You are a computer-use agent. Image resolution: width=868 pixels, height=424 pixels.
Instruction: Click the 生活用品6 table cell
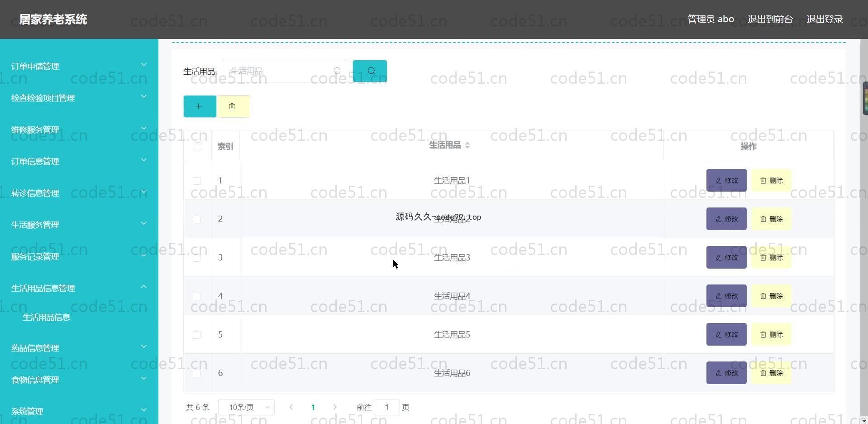(x=452, y=373)
